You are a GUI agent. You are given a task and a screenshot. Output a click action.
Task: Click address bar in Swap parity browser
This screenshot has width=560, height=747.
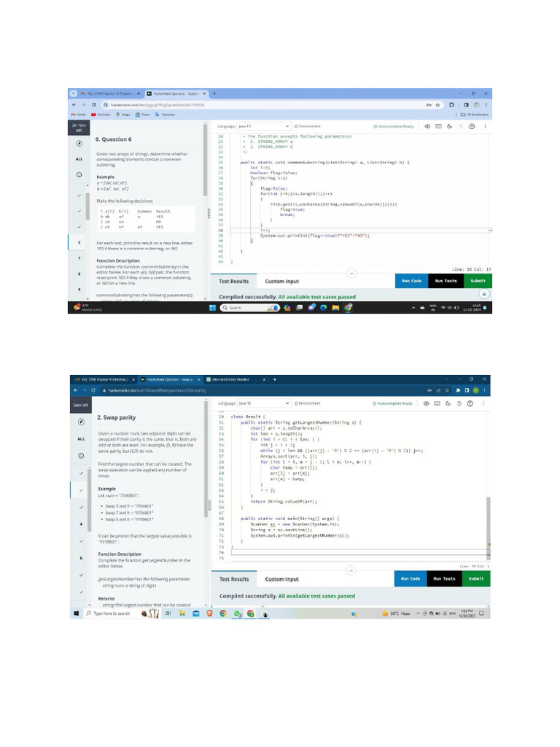click(262, 390)
